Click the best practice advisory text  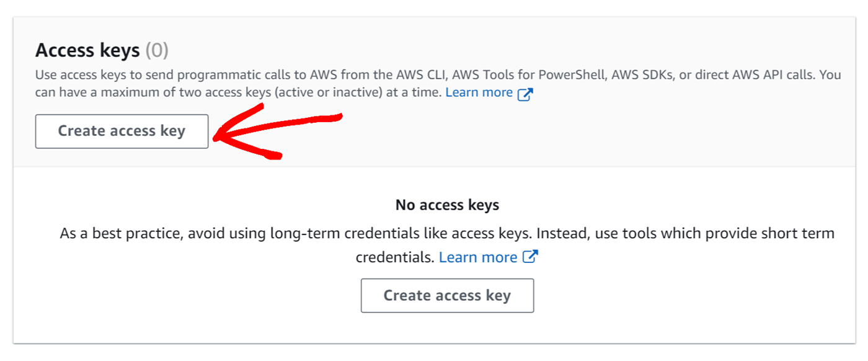[x=446, y=233]
